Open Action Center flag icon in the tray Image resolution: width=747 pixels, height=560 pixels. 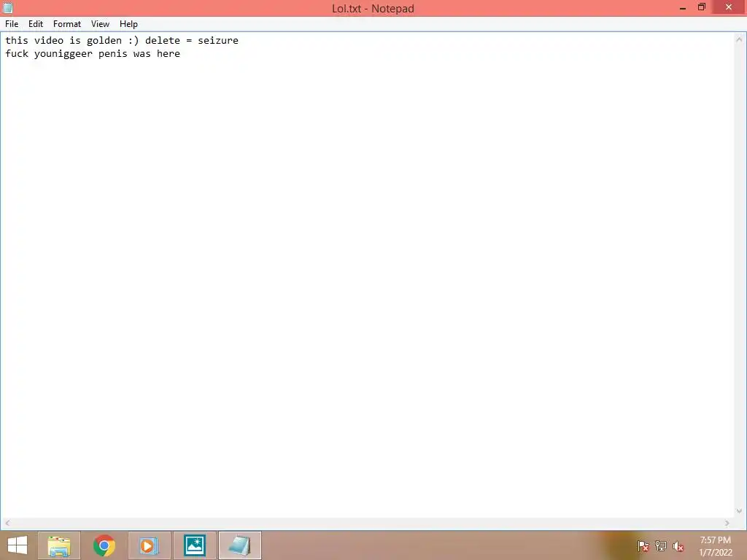click(x=643, y=546)
